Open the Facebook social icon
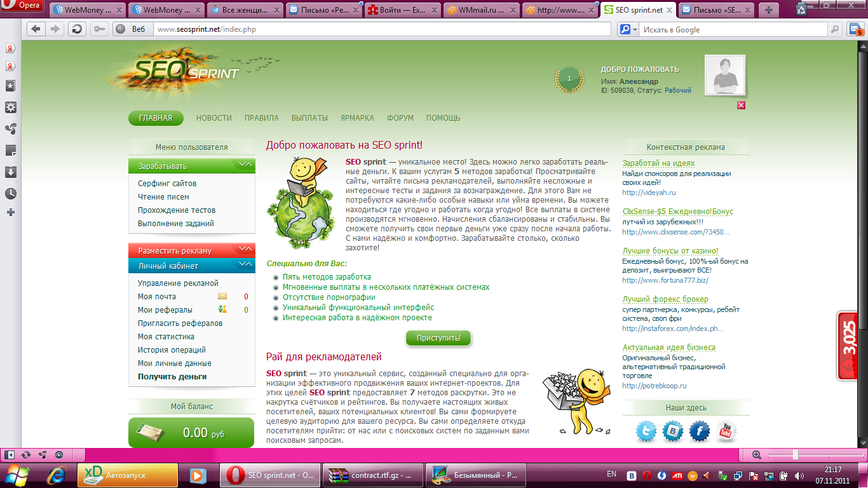The height and width of the screenshot is (488, 868). (700, 432)
